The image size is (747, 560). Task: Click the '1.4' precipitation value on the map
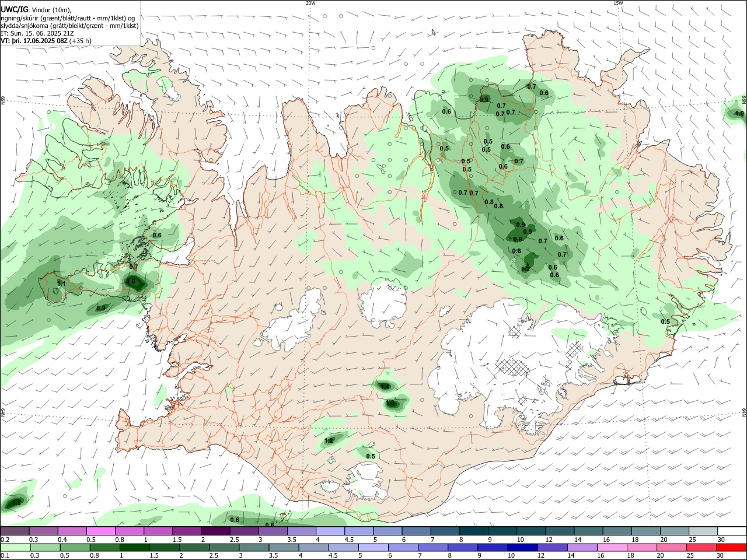pyautogui.click(x=385, y=387)
